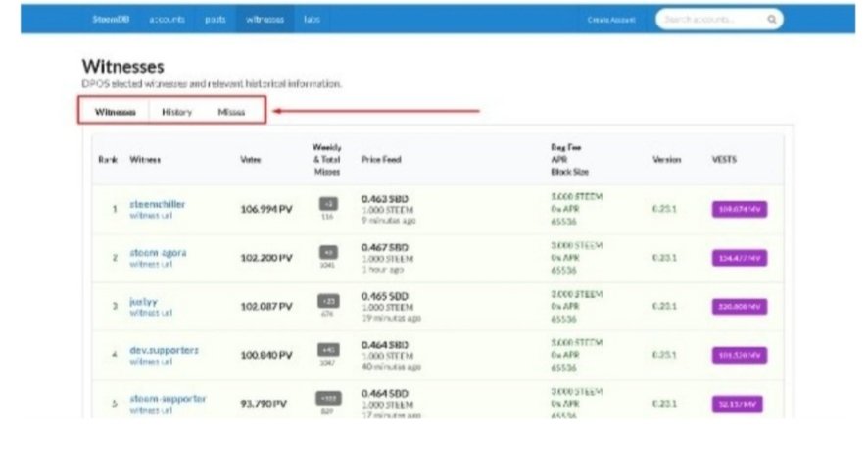Open the justyy witness profile
868x455 pixels.
click(x=143, y=302)
